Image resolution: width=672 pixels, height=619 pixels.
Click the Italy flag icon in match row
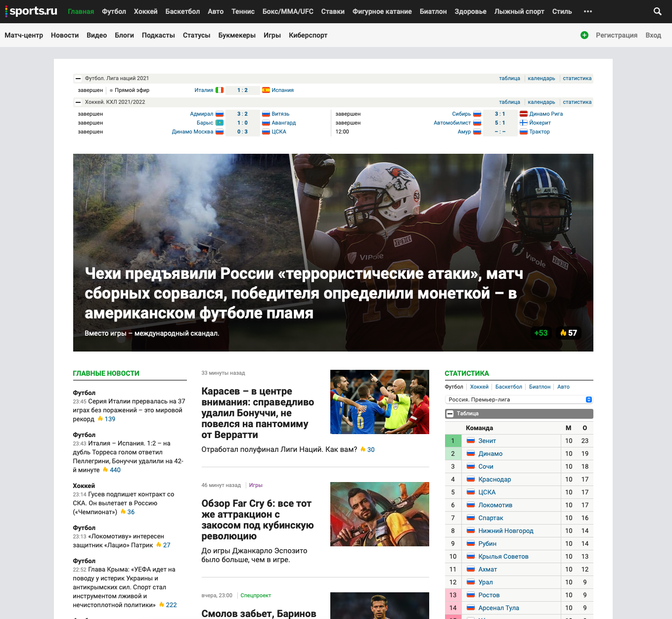220,90
